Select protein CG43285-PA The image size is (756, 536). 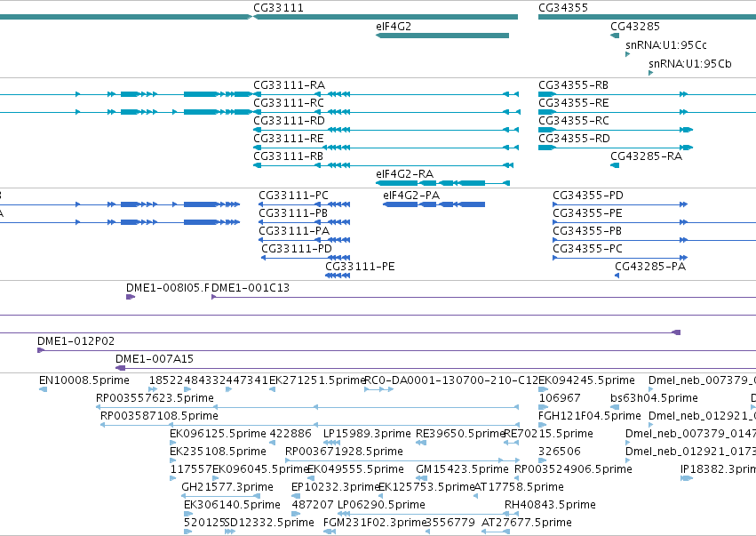617,276
